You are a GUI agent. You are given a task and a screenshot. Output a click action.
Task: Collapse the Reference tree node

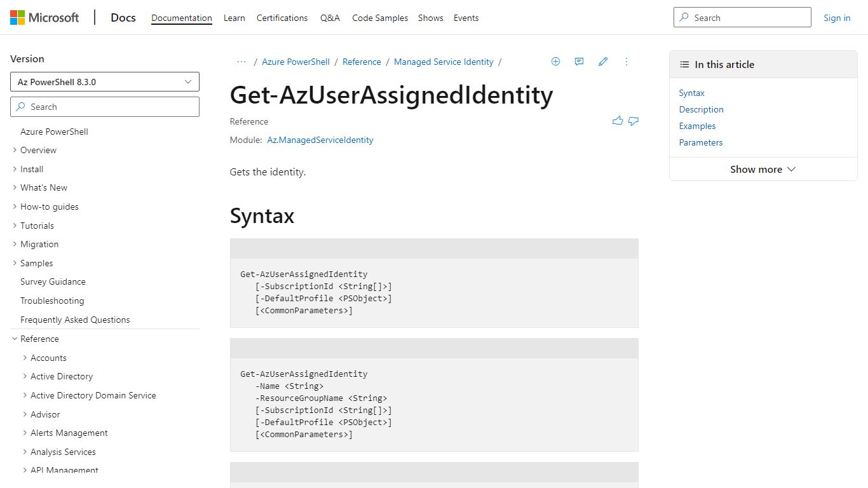(x=15, y=339)
